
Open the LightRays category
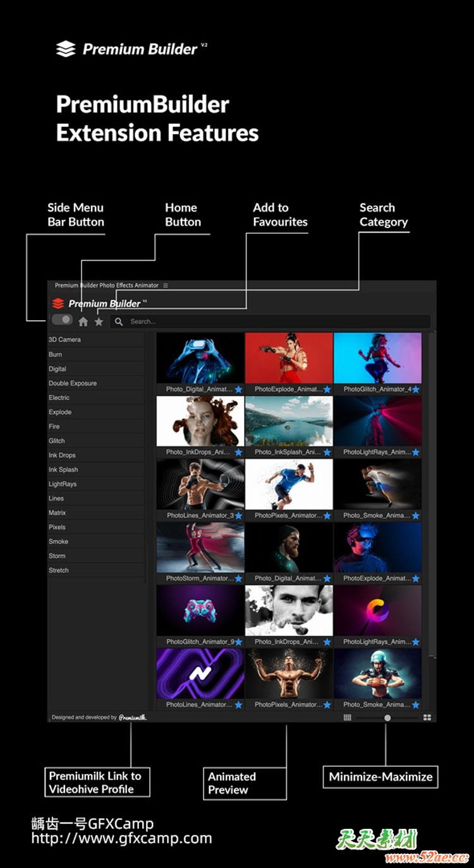pyautogui.click(x=63, y=485)
